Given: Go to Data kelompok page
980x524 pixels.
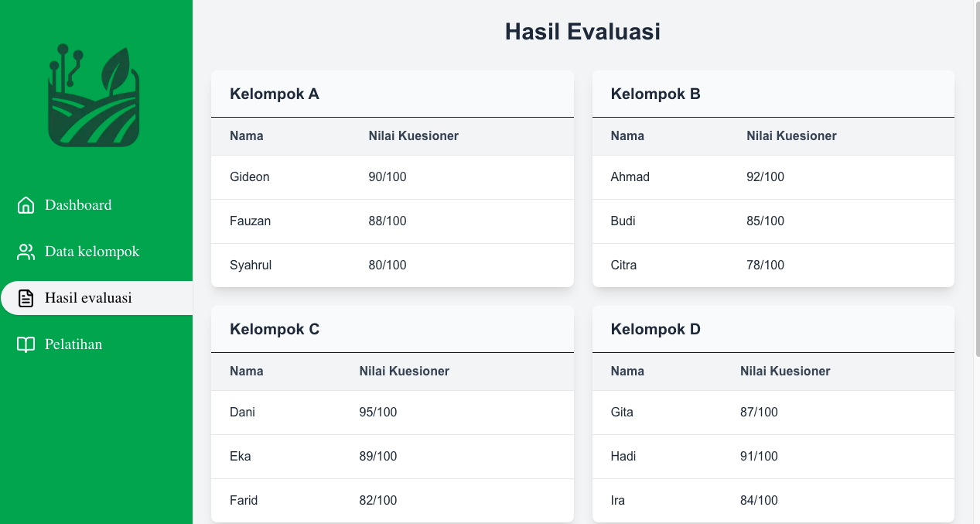Looking at the screenshot, I should pos(92,252).
